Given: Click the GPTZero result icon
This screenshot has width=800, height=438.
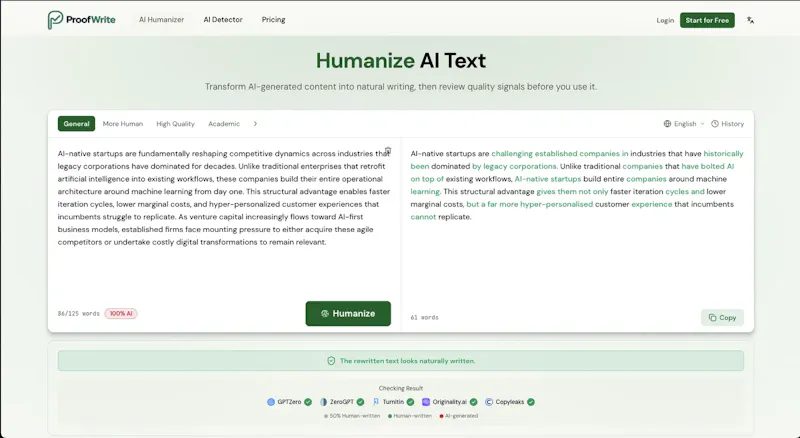Looking at the screenshot, I should tap(271, 402).
